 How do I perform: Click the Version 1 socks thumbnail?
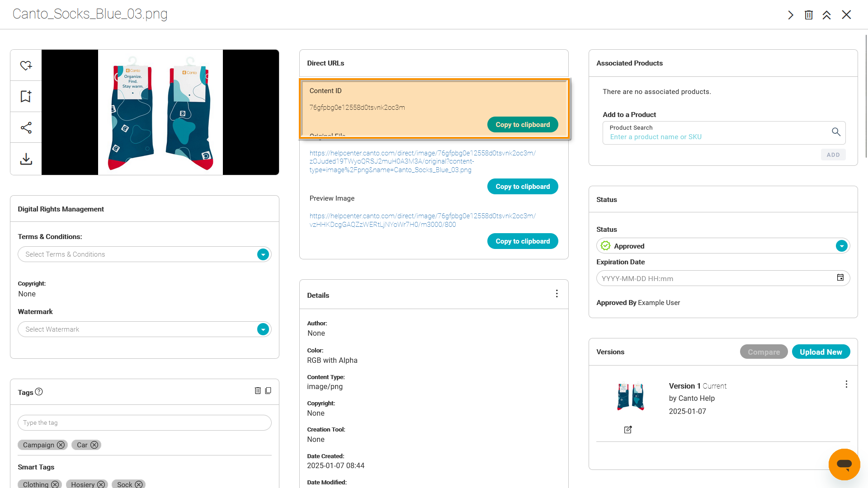(631, 396)
